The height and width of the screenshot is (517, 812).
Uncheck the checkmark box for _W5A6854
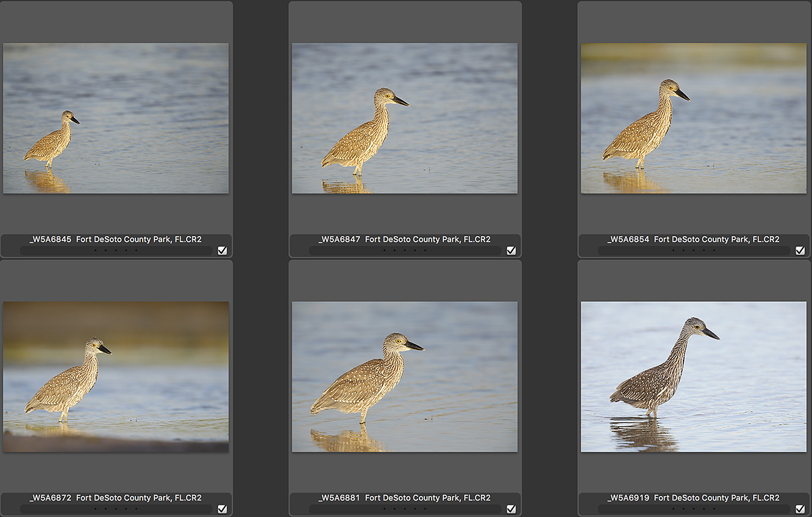coord(800,250)
